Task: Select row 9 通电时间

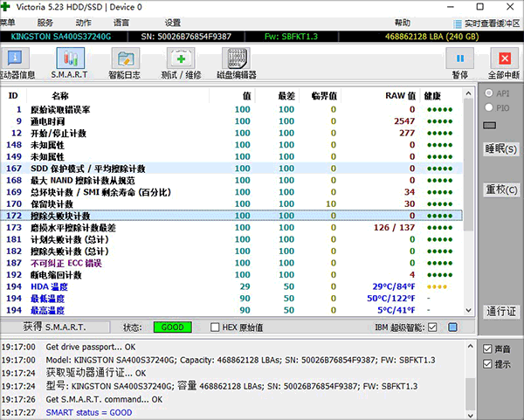Action: point(231,121)
